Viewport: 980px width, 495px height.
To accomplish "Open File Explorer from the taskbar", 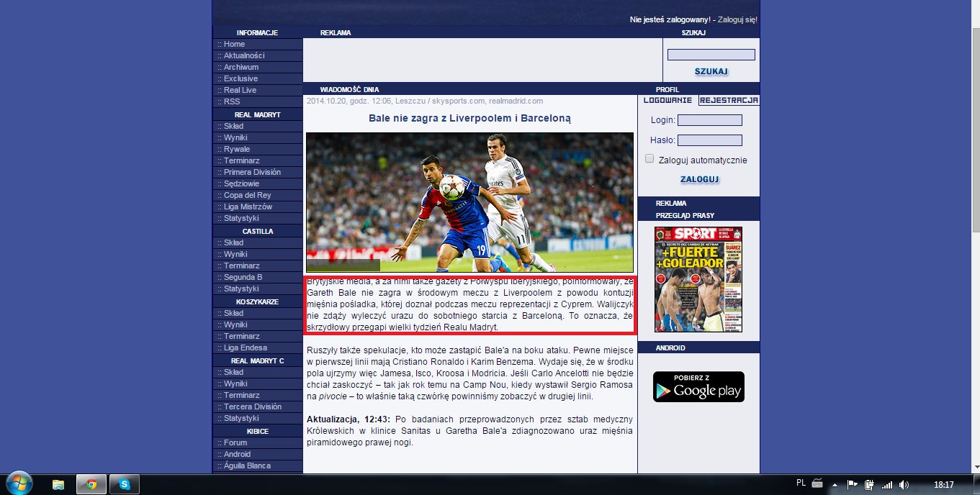I will point(58,484).
